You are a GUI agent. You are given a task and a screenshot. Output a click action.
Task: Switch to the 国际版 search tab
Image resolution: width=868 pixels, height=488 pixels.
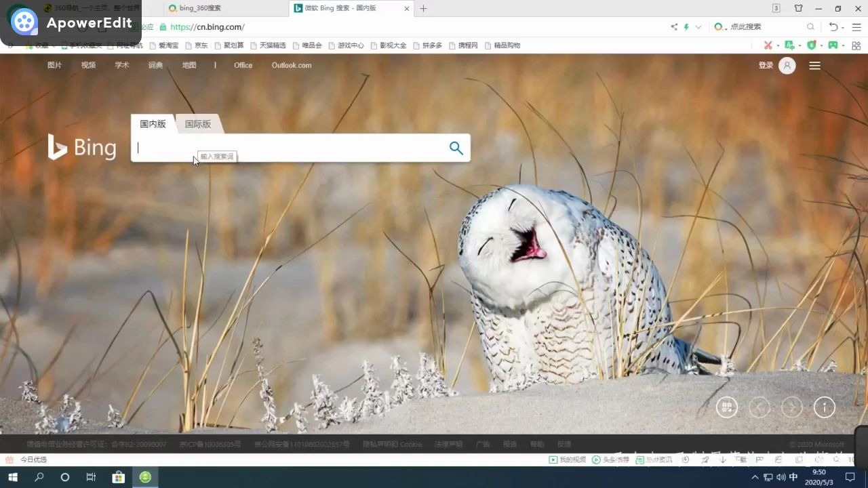point(198,124)
